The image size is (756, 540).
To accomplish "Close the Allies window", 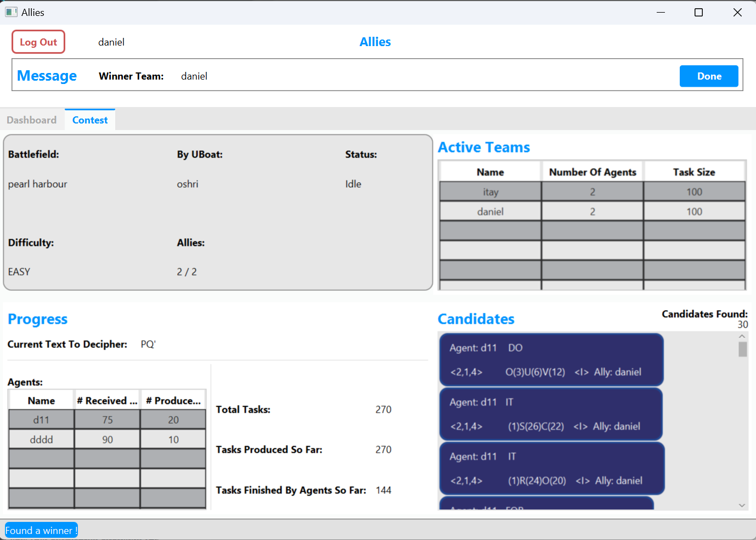I will [x=737, y=12].
